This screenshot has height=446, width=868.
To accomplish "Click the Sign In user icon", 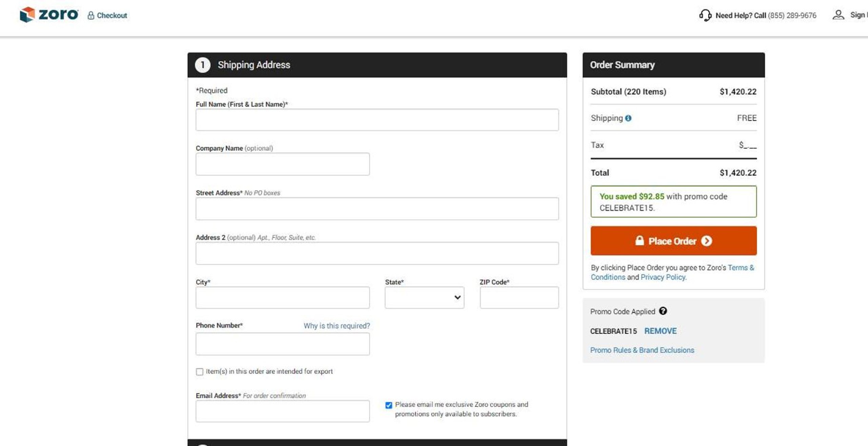I will coord(838,15).
